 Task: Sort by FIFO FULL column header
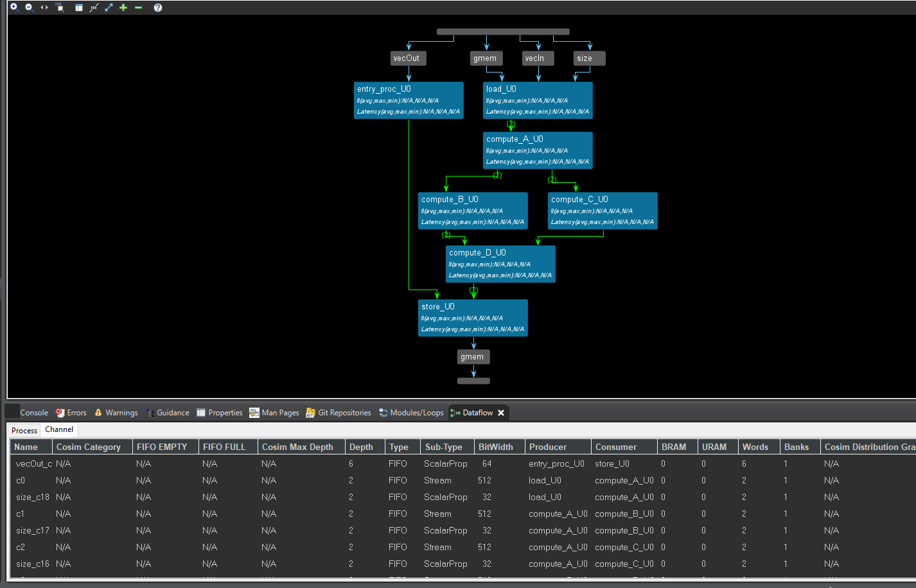point(228,447)
